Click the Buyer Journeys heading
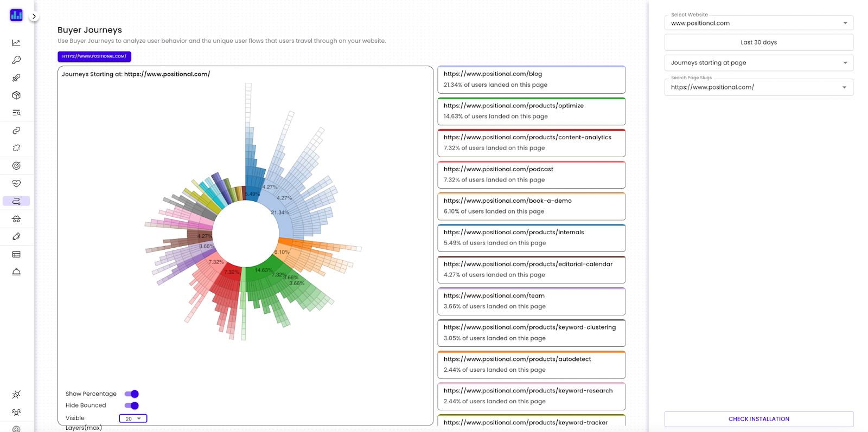Viewport: 868px width, 432px height. pyautogui.click(x=90, y=30)
